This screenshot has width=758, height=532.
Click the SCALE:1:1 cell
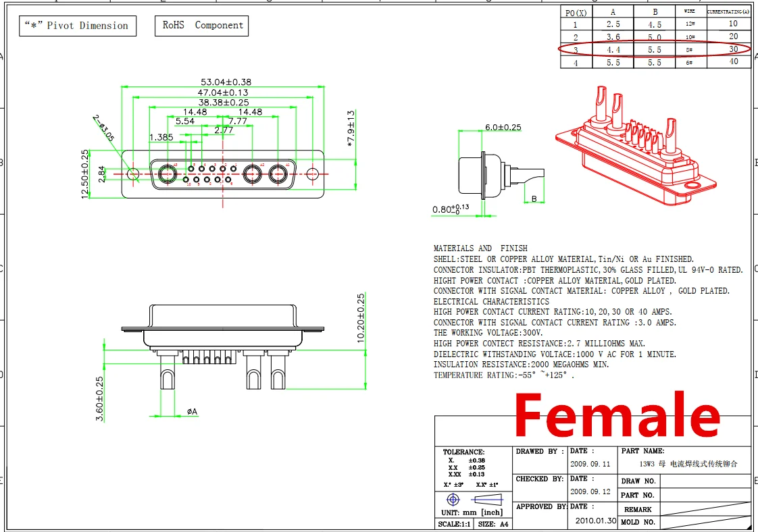point(455,524)
